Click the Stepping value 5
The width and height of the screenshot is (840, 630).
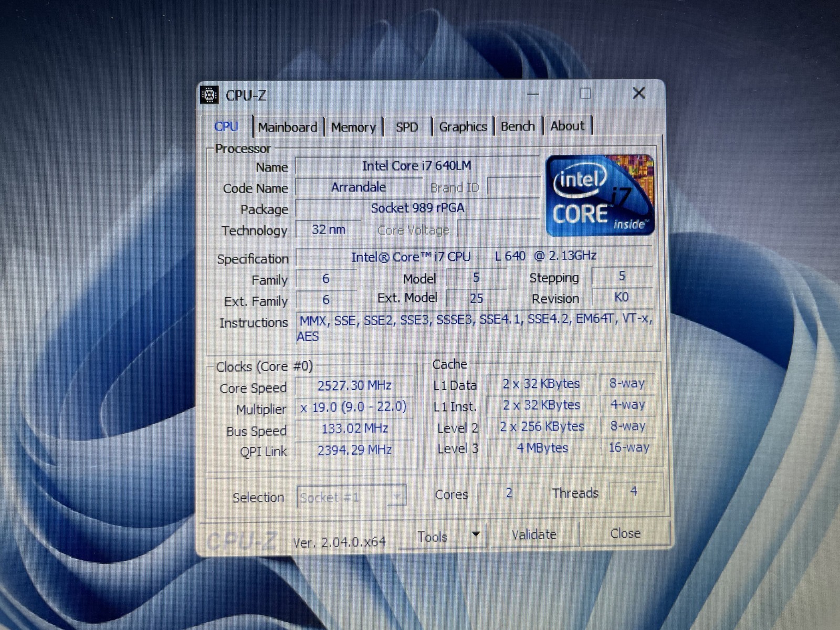tap(622, 276)
